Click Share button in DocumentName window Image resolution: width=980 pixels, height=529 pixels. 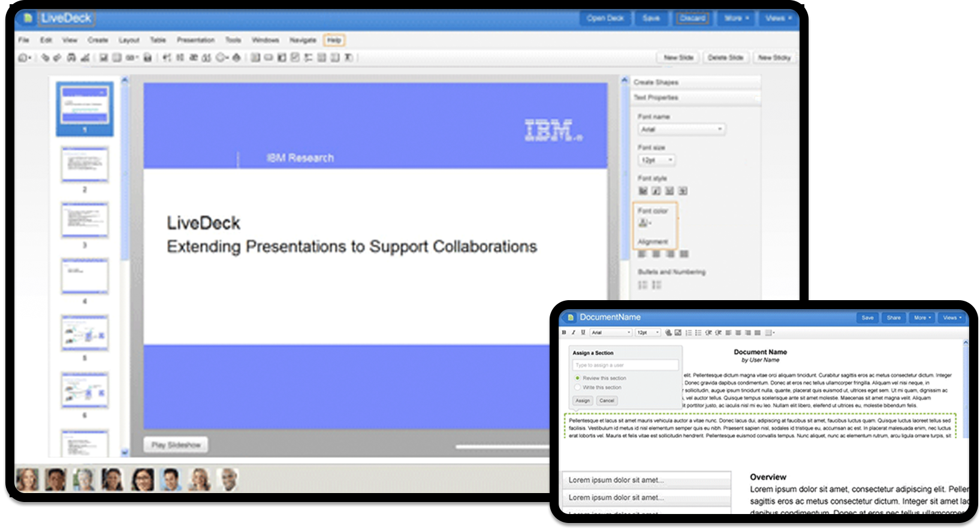click(x=894, y=318)
